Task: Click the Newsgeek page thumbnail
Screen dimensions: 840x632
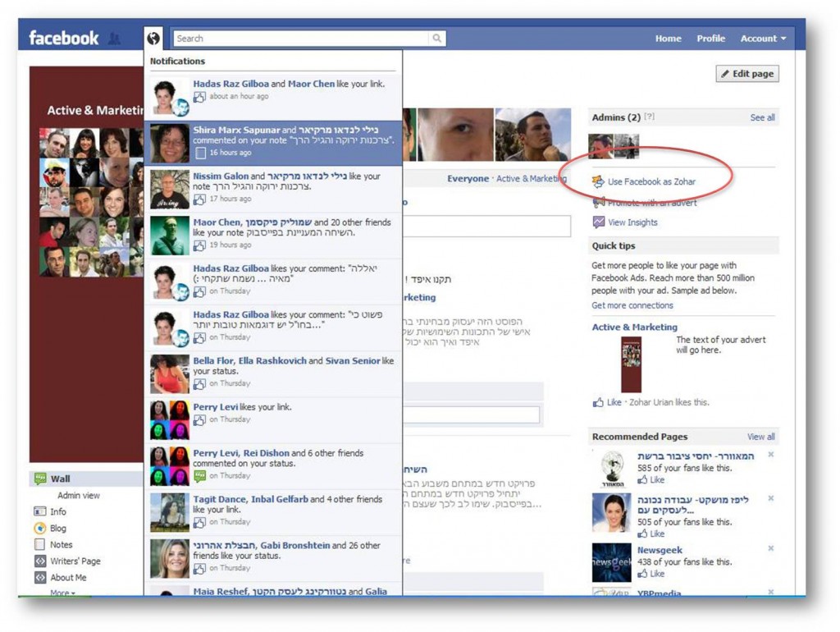Action: pyautogui.click(x=611, y=562)
